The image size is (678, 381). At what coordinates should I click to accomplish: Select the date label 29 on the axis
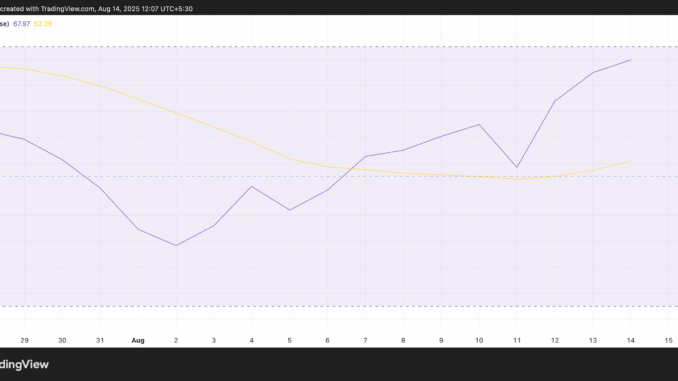click(x=24, y=340)
